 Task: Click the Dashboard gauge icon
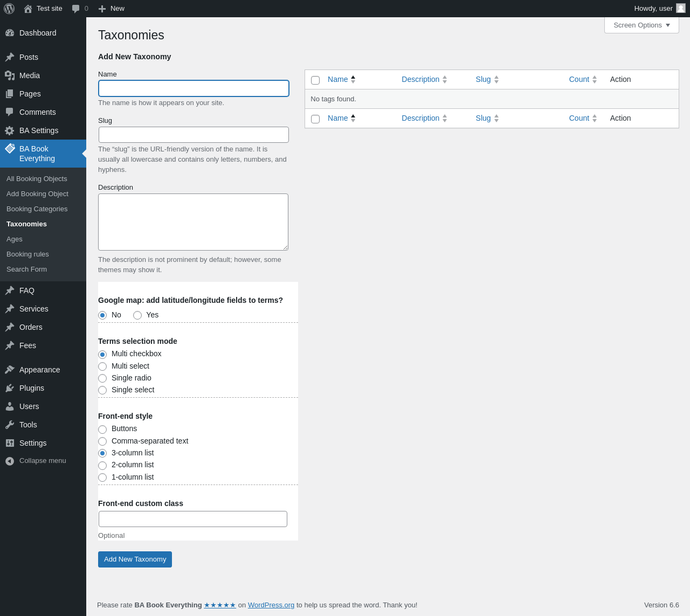click(x=10, y=33)
